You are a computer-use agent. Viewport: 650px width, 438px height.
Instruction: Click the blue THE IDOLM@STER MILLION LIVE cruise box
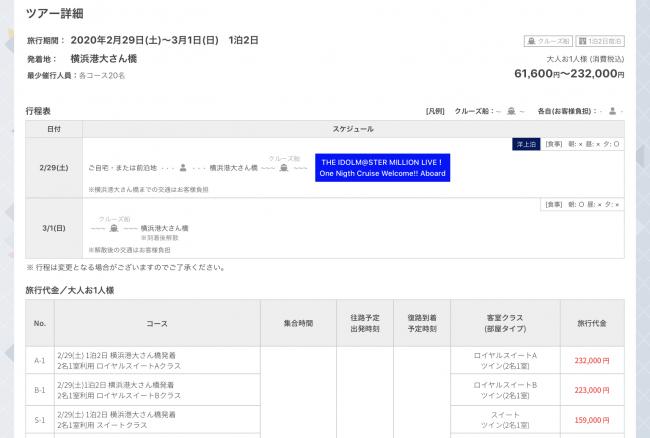click(x=383, y=168)
